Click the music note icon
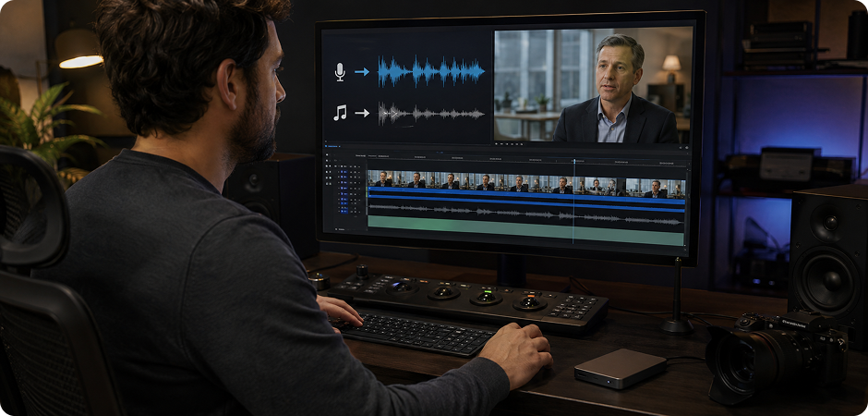Viewport: 868px width, 416px height. 340,113
